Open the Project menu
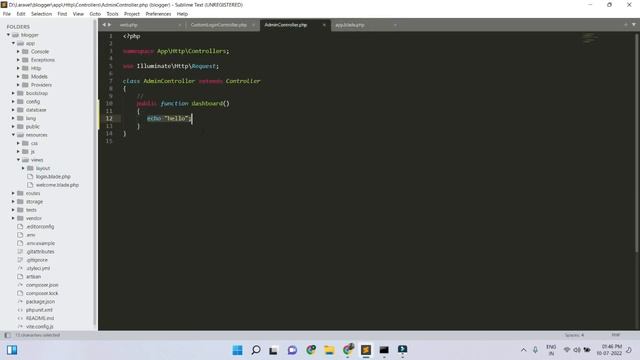 (132, 14)
